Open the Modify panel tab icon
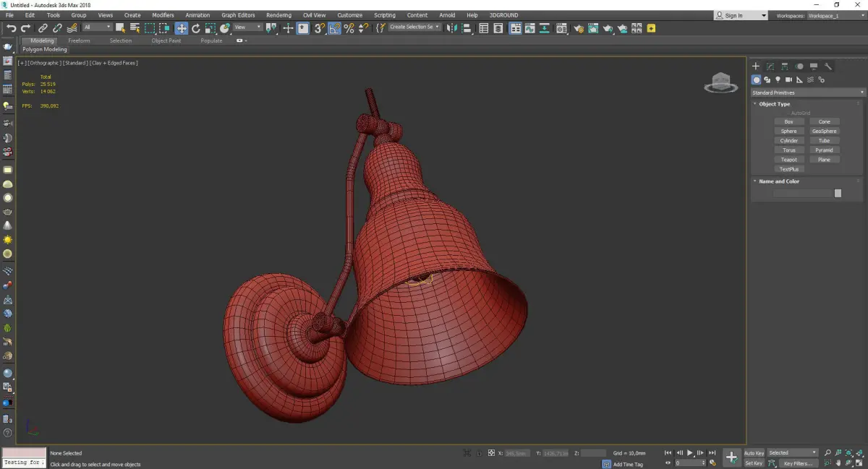Viewport: 868px width, 469px height. pos(770,66)
